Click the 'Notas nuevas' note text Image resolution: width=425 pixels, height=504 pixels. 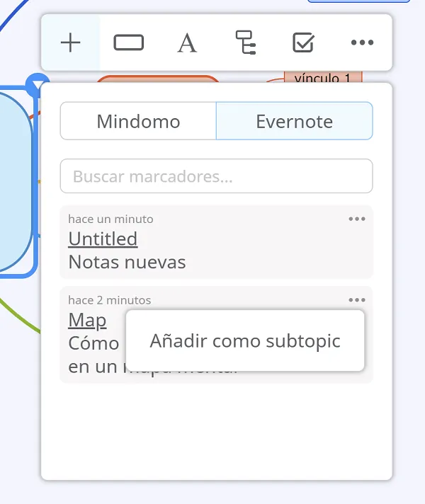tap(127, 262)
